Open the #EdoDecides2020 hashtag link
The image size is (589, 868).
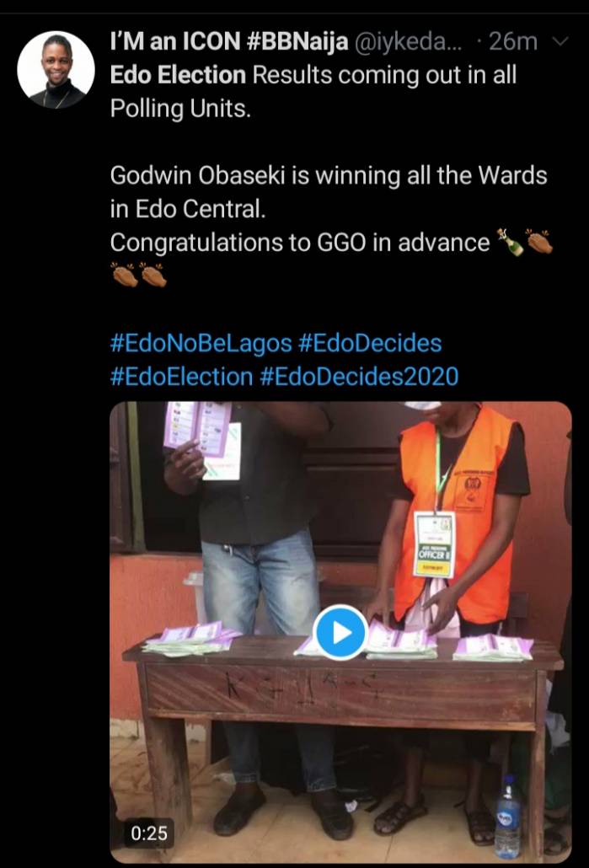point(359,377)
